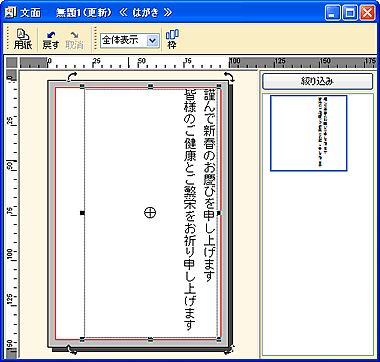Close the 文面 window
380x362 pixels.
click(x=367, y=13)
